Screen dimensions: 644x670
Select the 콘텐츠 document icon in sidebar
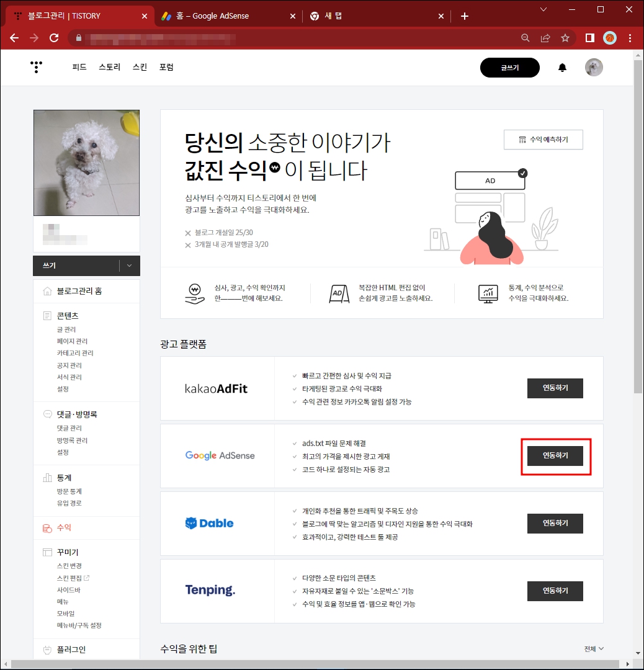click(x=47, y=315)
